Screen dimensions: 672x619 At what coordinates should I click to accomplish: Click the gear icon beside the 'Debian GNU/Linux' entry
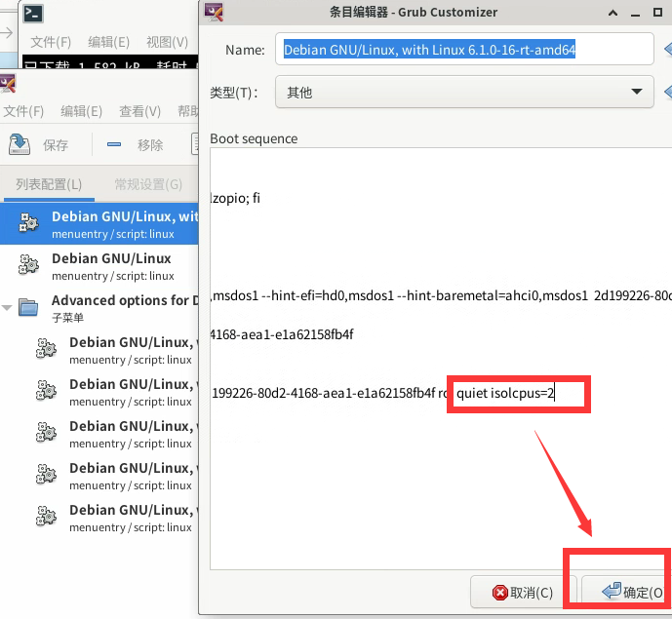click(28, 264)
